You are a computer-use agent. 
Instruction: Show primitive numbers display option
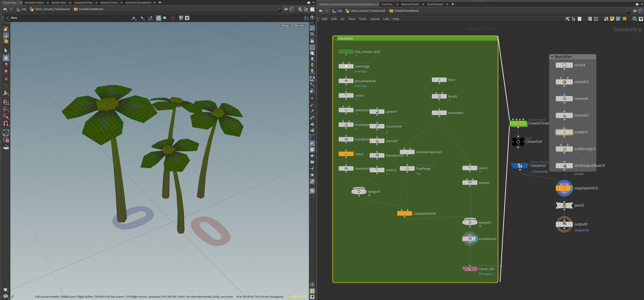[x=312, y=130]
